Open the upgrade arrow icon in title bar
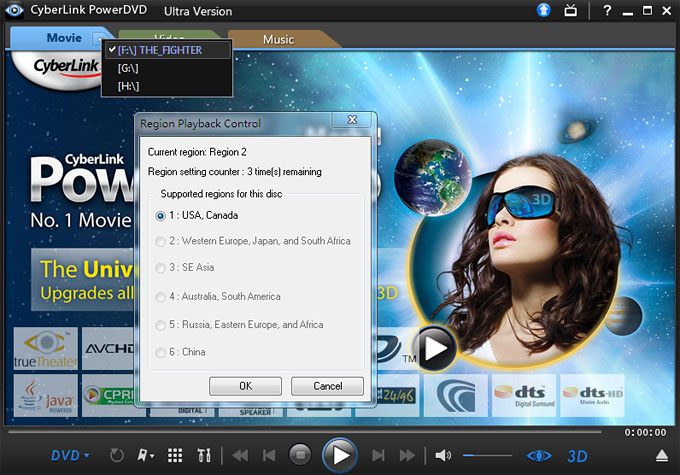 [543, 10]
